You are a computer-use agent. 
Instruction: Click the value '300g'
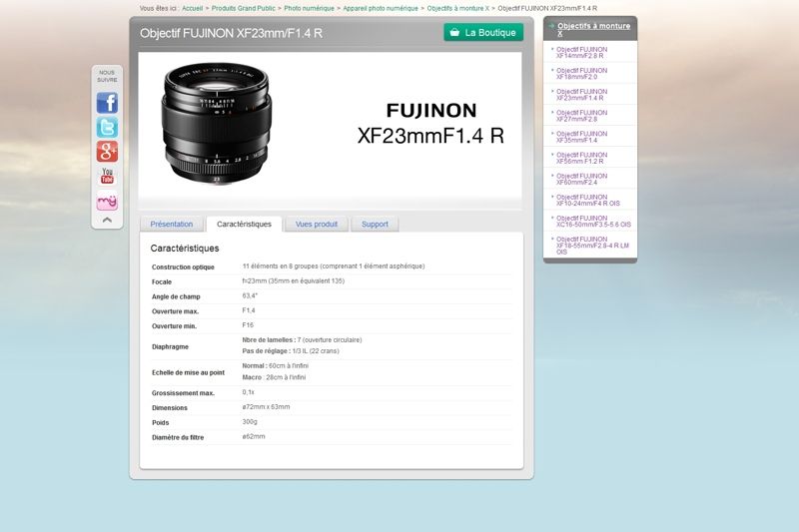pyautogui.click(x=250, y=421)
